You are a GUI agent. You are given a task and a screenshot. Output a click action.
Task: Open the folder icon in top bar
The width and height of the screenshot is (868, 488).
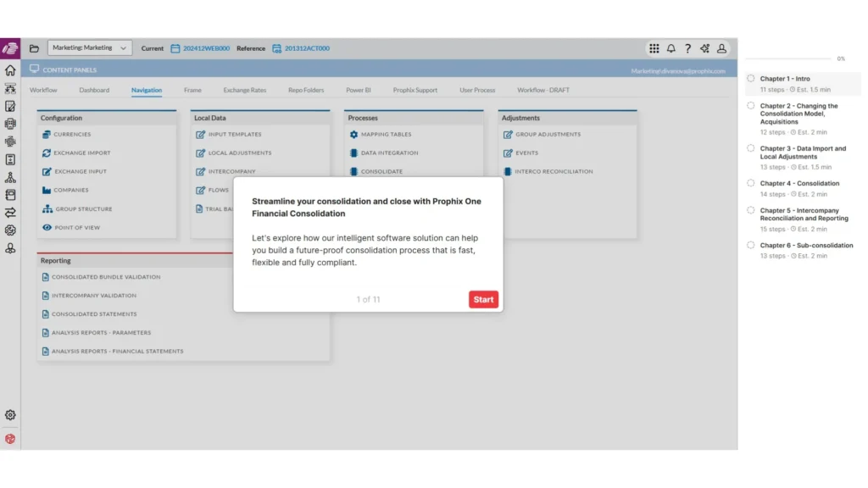34,48
